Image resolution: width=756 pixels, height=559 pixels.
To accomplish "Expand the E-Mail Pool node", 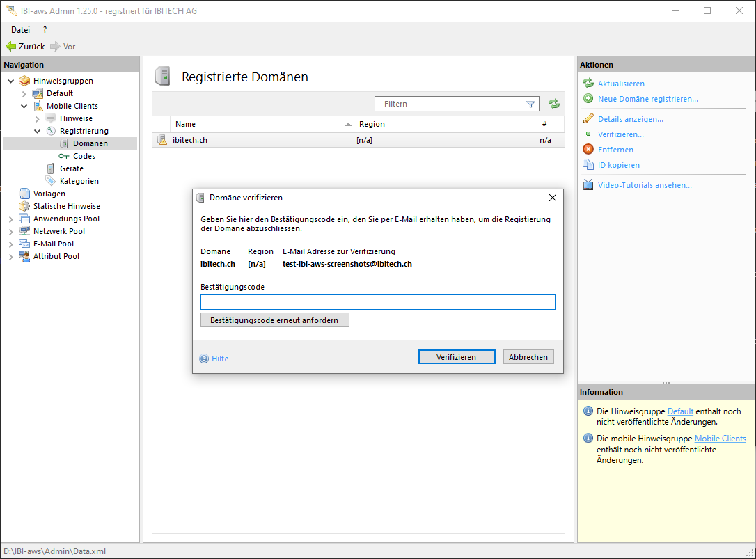I will [x=11, y=244].
